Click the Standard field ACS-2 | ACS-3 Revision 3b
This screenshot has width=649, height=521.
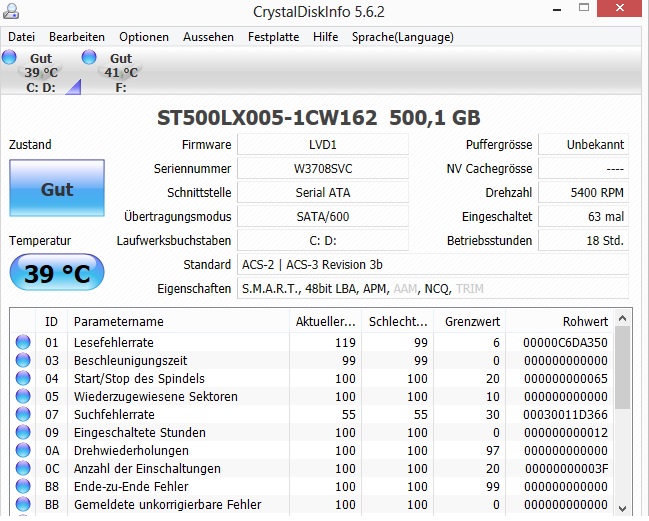tap(433, 264)
